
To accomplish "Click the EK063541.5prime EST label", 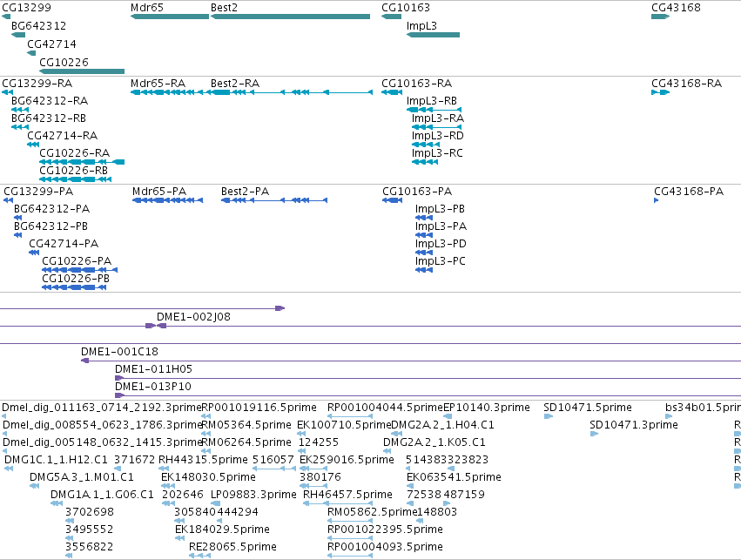I will pyautogui.click(x=455, y=478).
